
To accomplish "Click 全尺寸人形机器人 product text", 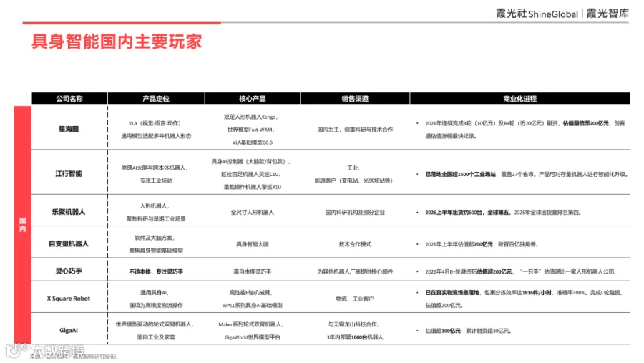I will 252,213.
